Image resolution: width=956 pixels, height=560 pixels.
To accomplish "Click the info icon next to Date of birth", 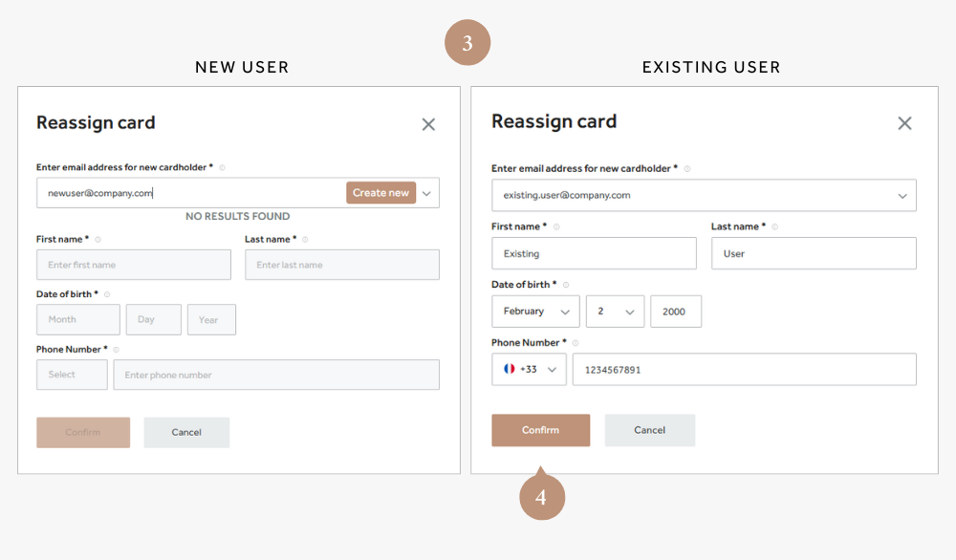I will (x=107, y=293).
